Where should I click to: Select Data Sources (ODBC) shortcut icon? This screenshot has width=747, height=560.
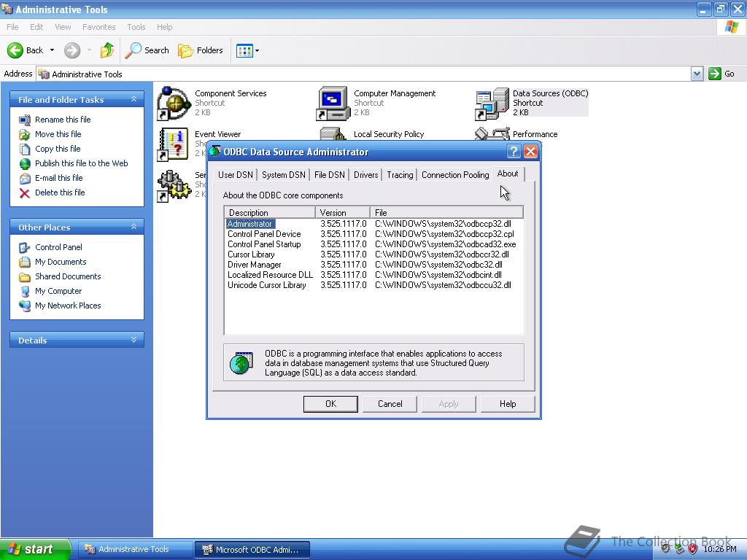492,104
